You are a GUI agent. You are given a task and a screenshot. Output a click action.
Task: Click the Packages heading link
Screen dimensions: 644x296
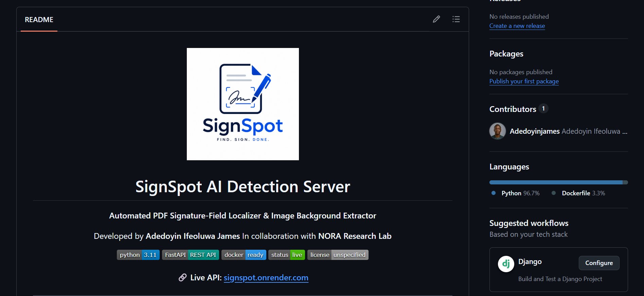506,54
